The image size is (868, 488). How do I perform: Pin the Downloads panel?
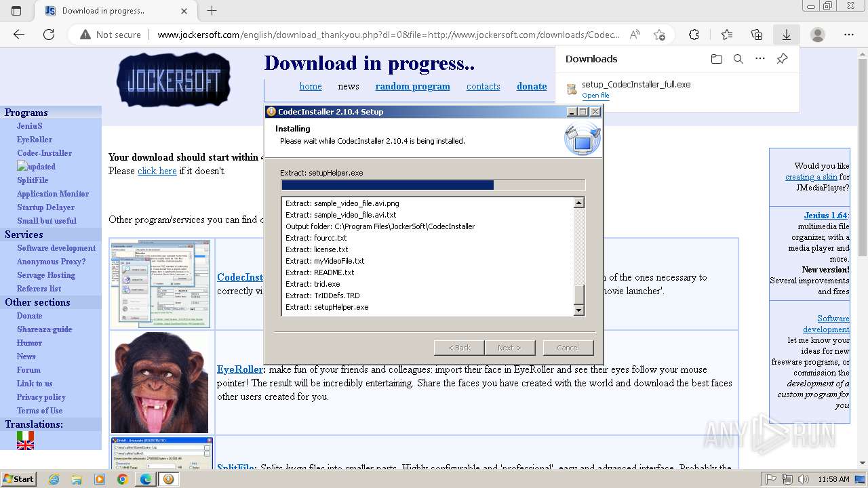pos(782,59)
